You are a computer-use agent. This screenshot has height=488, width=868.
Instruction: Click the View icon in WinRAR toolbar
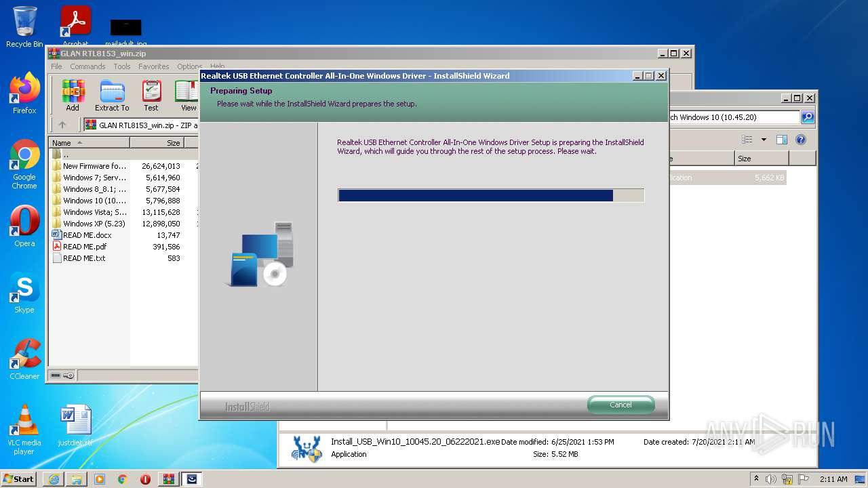pyautogui.click(x=187, y=96)
